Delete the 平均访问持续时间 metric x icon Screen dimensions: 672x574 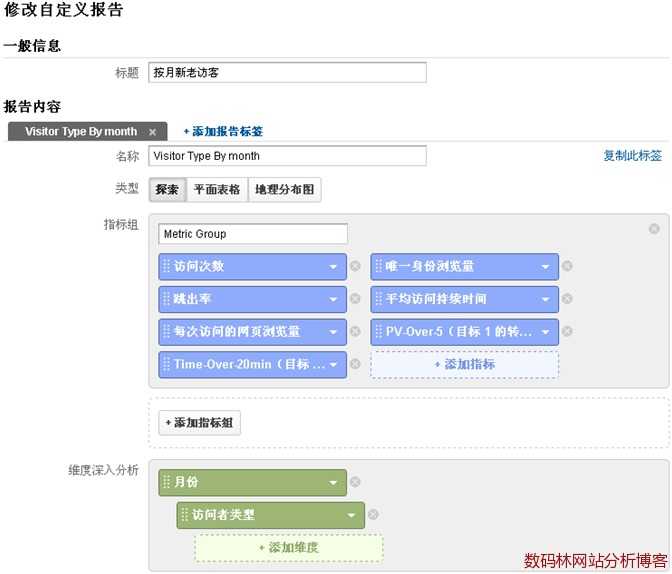(x=567, y=299)
